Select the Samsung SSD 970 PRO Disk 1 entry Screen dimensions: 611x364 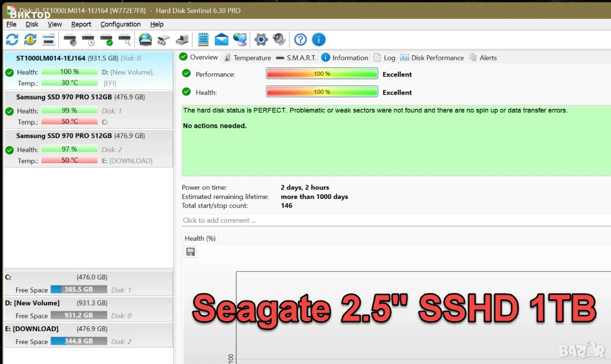88,110
